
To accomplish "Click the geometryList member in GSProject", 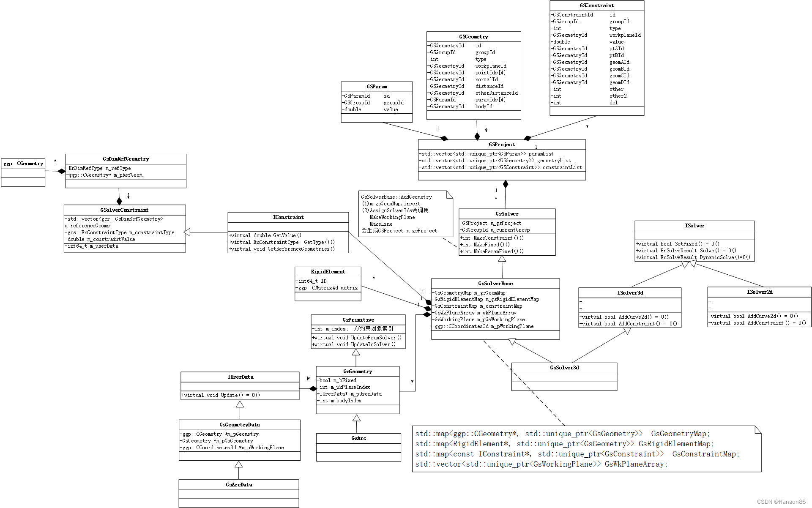I will (496, 161).
